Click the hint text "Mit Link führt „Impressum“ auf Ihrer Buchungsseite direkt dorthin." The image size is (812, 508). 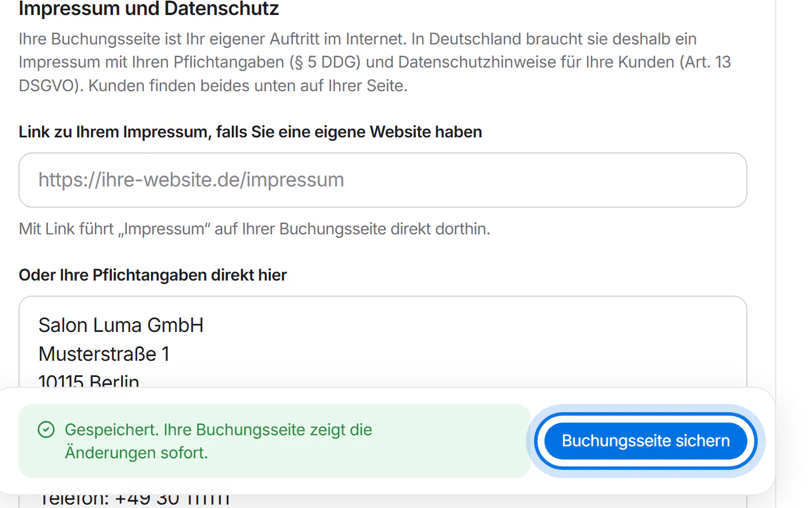254,229
